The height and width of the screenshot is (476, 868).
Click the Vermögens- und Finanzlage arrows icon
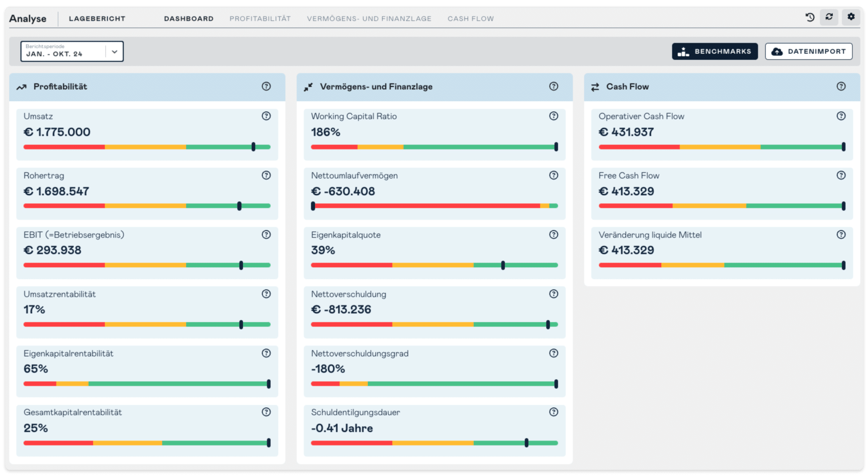pyautogui.click(x=308, y=87)
